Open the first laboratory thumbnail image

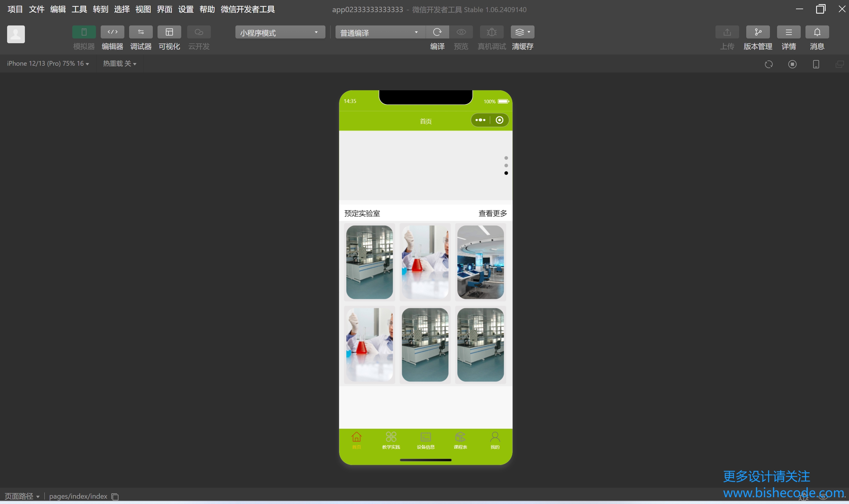(369, 262)
